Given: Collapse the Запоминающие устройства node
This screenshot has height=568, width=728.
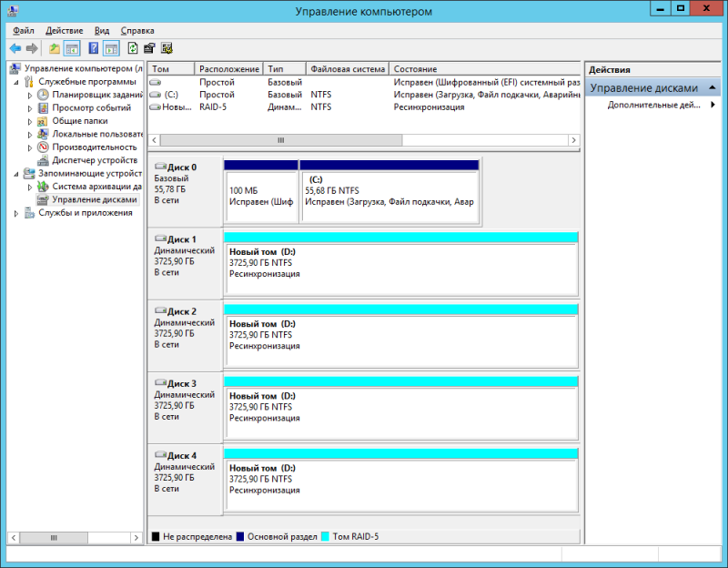Looking at the screenshot, I should click(16, 174).
